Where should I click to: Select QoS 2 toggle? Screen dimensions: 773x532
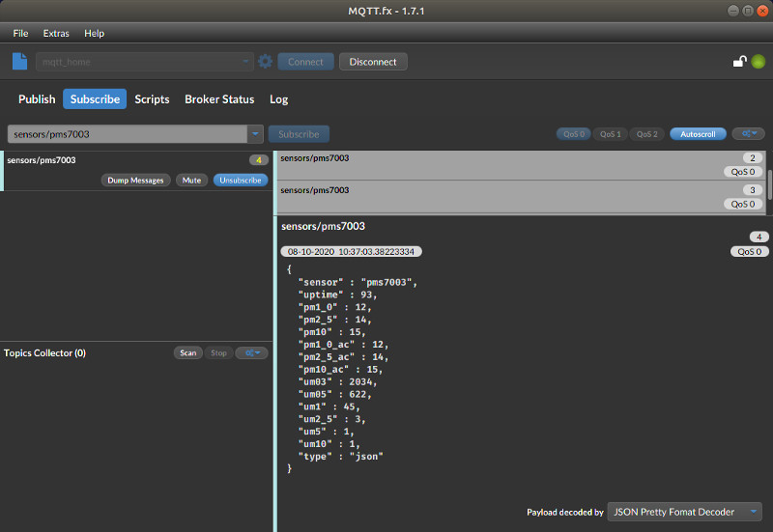(x=646, y=134)
